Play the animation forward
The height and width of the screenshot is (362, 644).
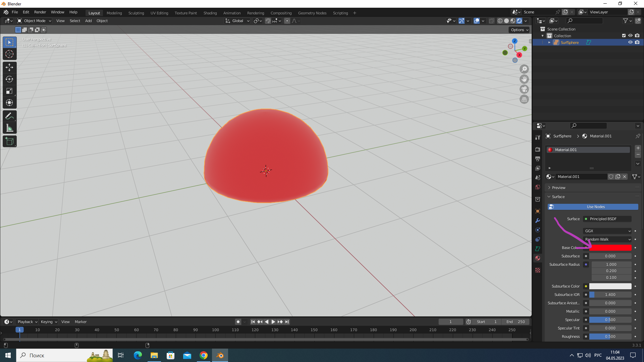coord(273,322)
